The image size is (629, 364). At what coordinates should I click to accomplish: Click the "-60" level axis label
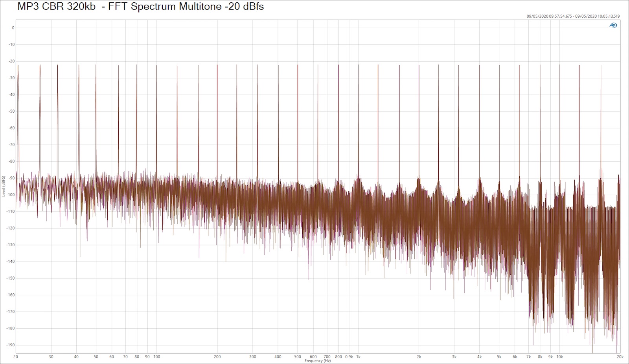11,128
